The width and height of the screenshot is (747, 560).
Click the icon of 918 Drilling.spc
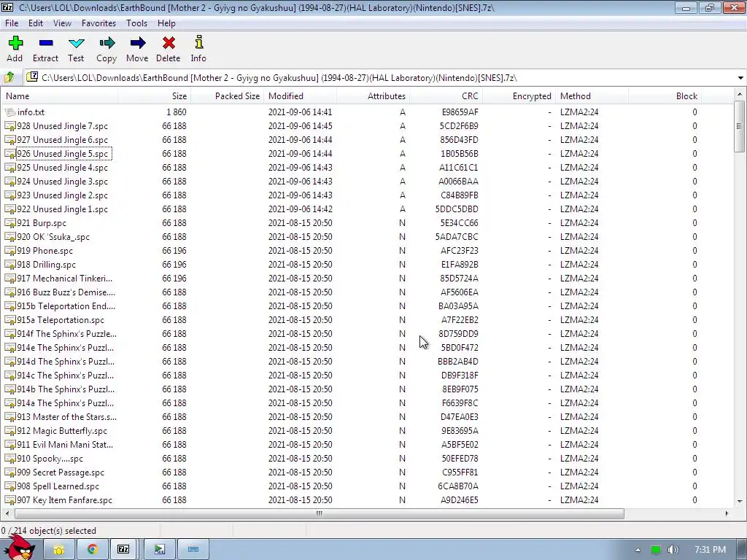point(10,264)
